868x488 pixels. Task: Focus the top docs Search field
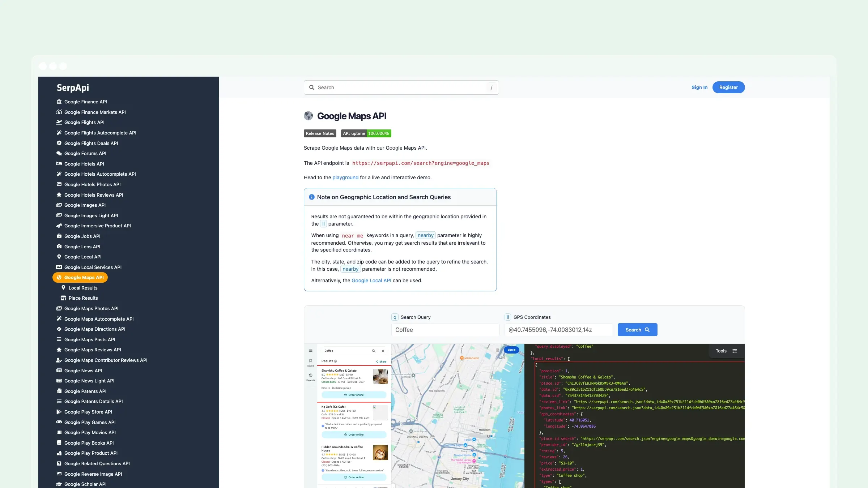(401, 87)
